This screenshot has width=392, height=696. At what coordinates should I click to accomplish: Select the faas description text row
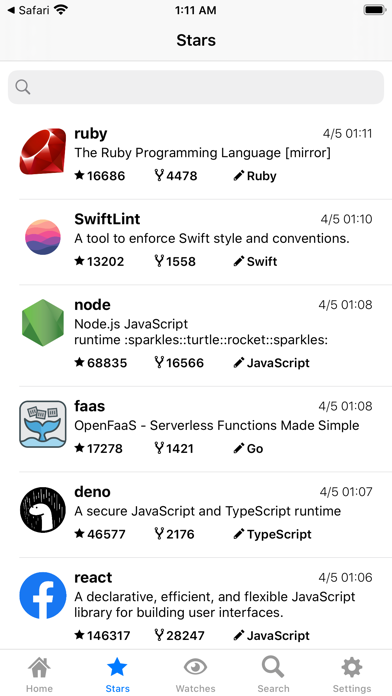click(217, 425)
